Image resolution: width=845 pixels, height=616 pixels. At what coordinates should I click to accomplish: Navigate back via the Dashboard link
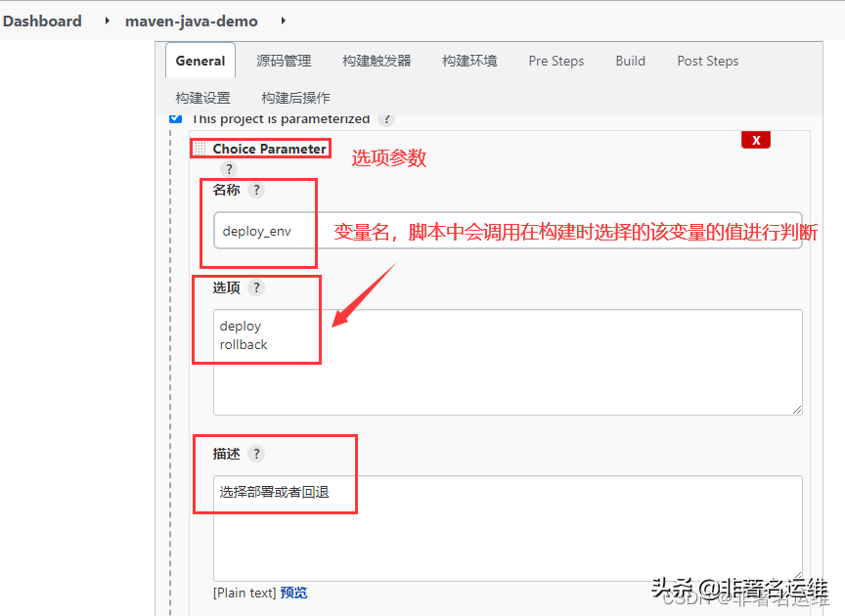42,20
